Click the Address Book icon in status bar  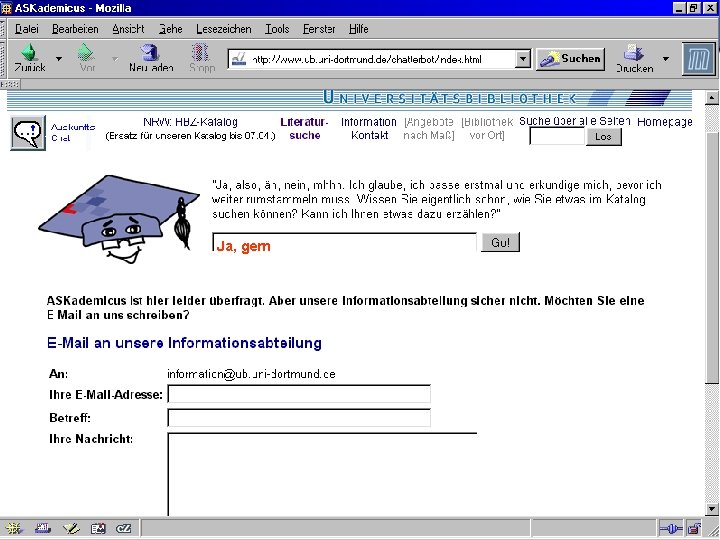[98, 529]
